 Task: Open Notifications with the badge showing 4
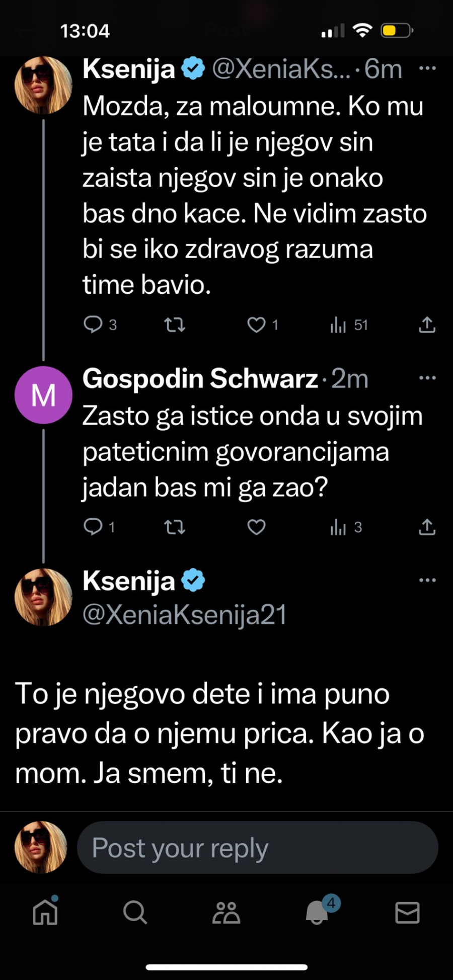(x=317, y=913)
